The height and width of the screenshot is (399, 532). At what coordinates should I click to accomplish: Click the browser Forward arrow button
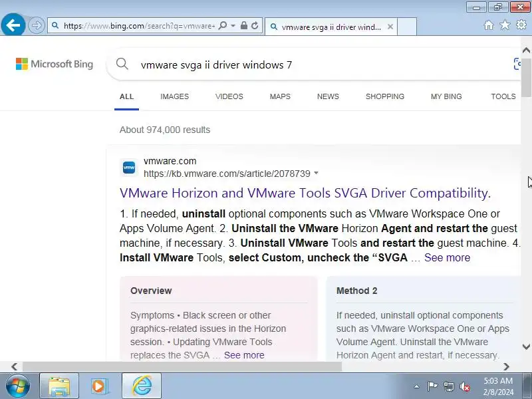(x=37, y=25)
